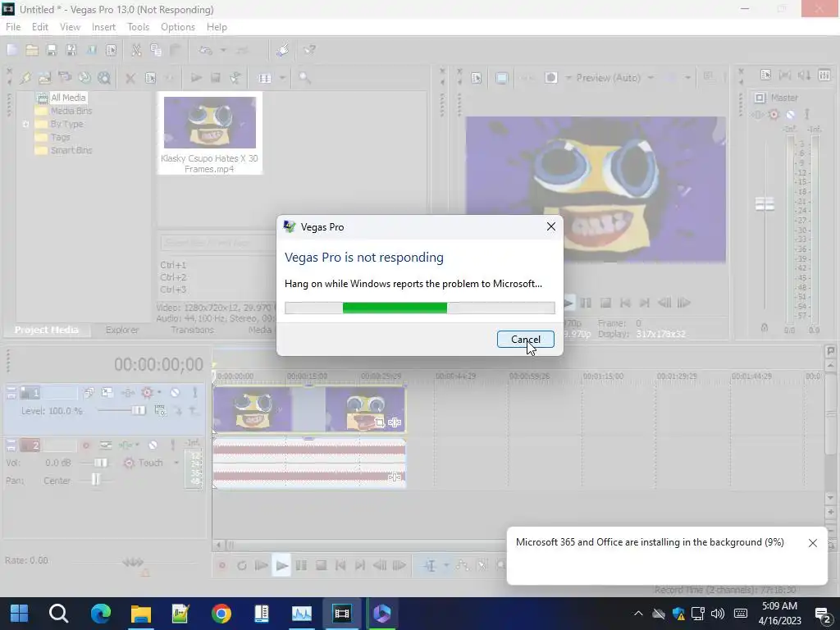Click the Open folder icon in main toolbar
The image size is (840, 630).
click(x=32, y=50)
